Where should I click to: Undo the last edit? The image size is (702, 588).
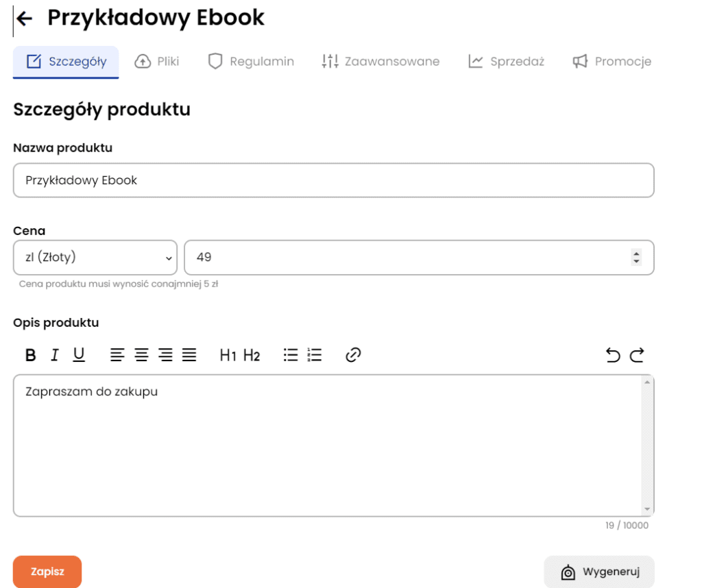pyautogui.click(x=613, y=355)
